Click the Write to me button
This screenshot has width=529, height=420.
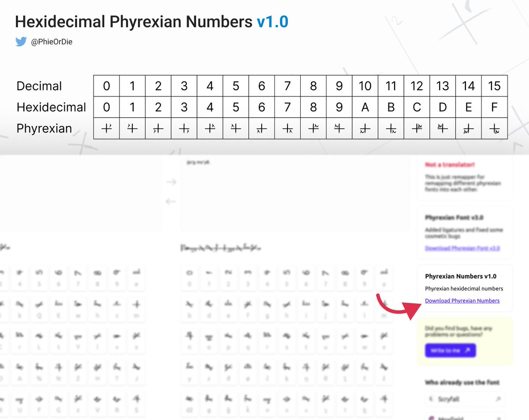tap(451, 350)
